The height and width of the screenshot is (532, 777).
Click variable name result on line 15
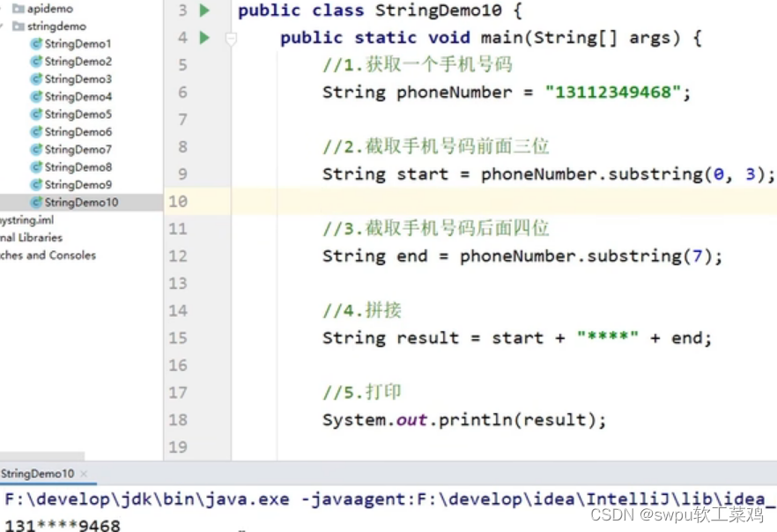coord(427,338)
